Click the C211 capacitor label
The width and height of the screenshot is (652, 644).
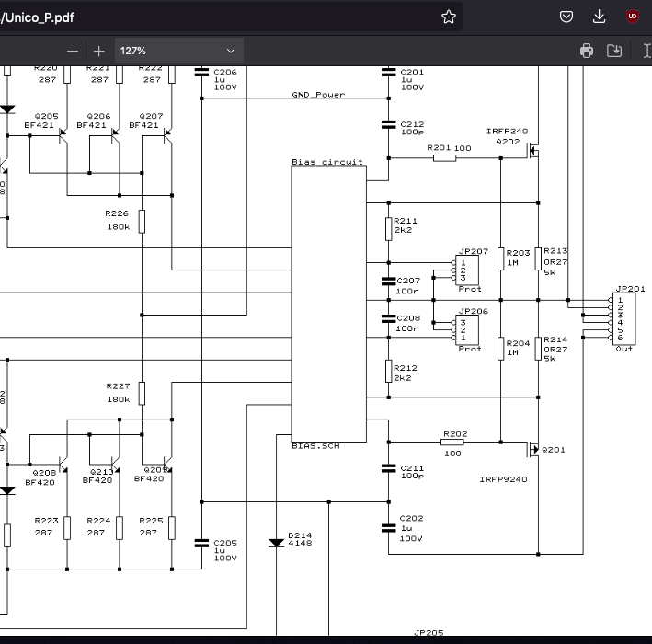pos(412,468)
